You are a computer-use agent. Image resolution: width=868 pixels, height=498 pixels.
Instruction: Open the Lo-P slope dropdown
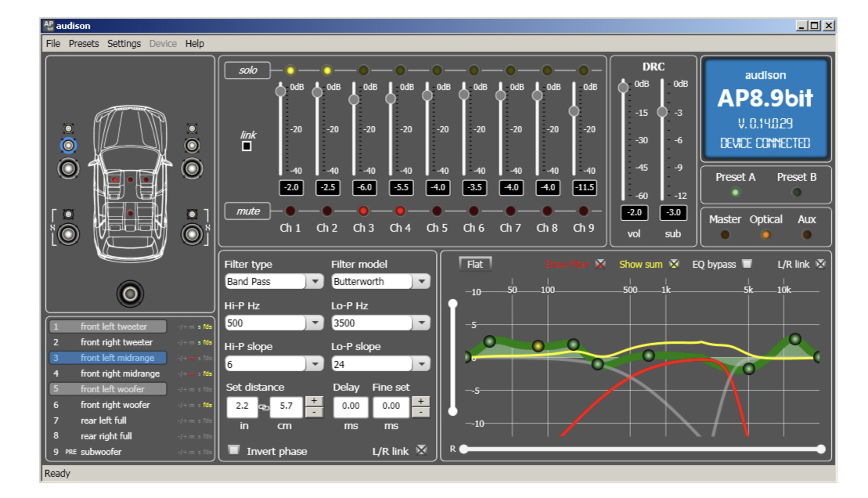[x=421, y=364]
